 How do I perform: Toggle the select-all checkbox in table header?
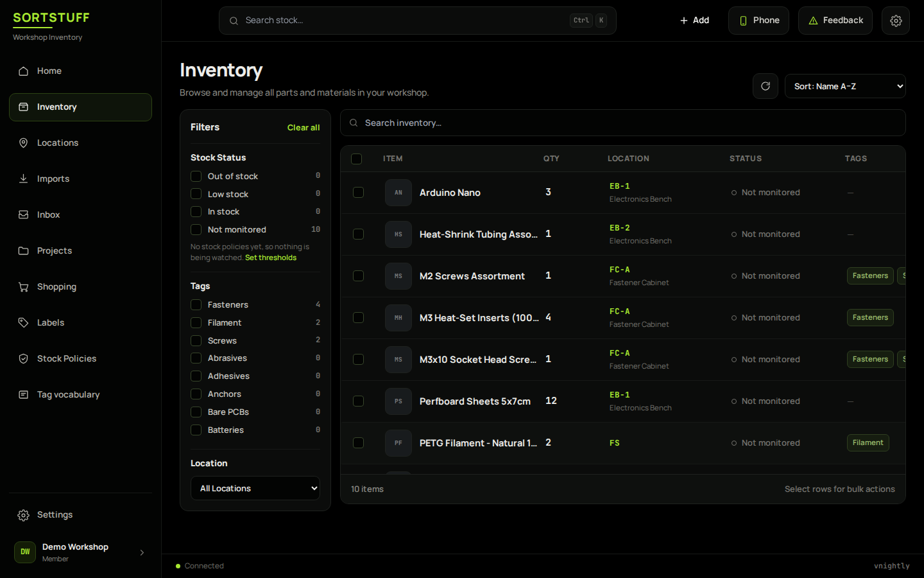click(x=357, y=159)
